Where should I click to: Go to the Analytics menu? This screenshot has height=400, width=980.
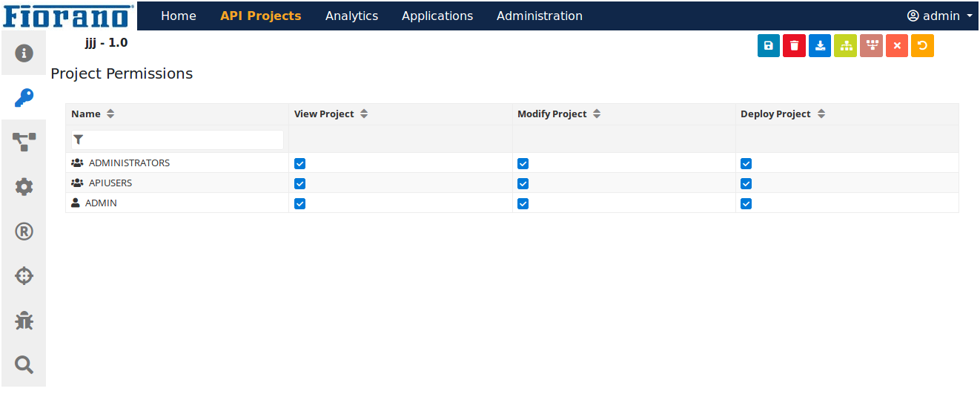tap(351, 16)
